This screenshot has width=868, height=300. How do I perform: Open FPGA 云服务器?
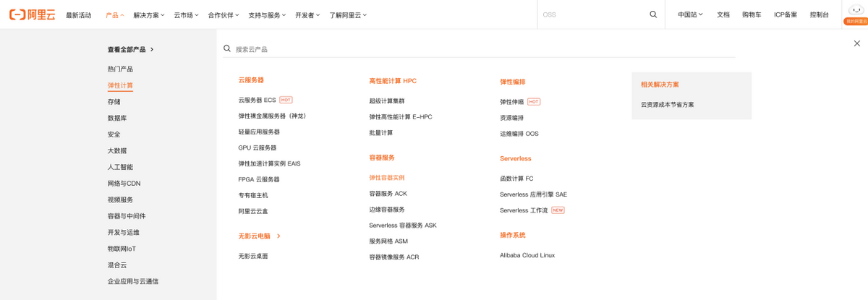tap(259, 179)
